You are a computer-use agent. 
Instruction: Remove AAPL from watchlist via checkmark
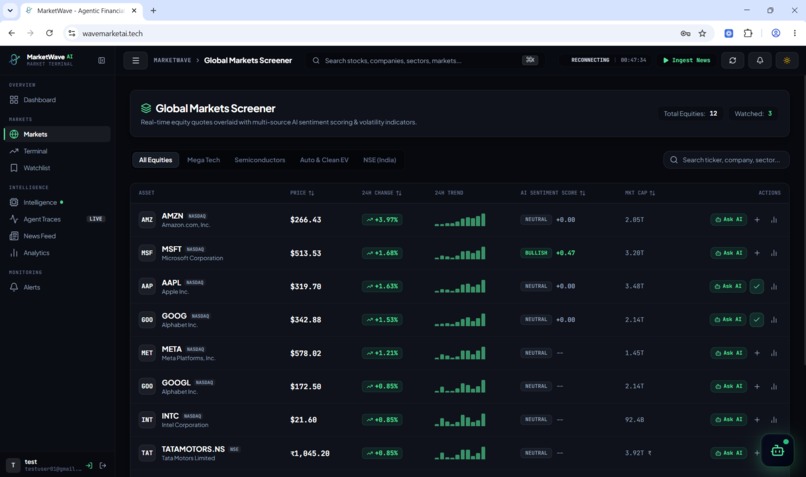point(757,286)
